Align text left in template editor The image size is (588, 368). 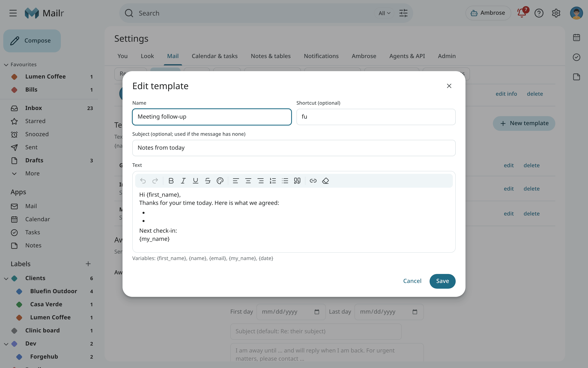click(x=236, y=181)
